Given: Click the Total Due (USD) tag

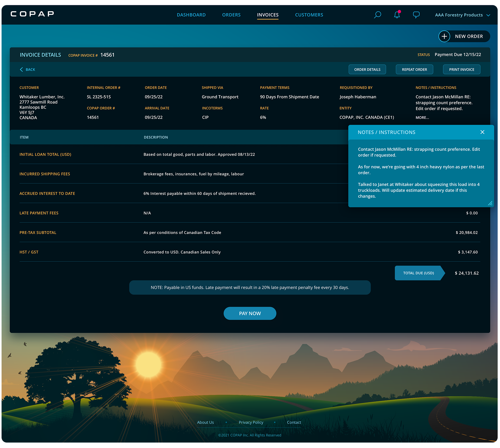Looking at the screenshot, I should 420,273.
